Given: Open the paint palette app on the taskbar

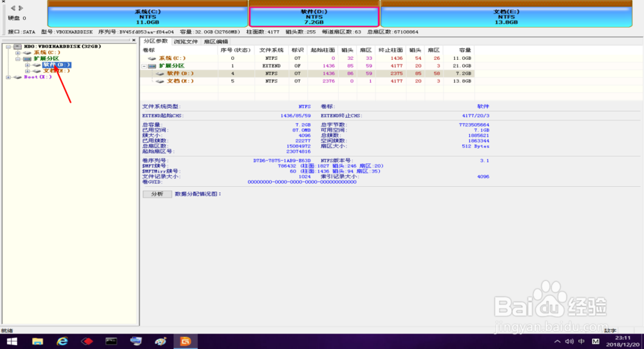Looking at the screenshot, I should pyautogui.click(x=160, y=341).
